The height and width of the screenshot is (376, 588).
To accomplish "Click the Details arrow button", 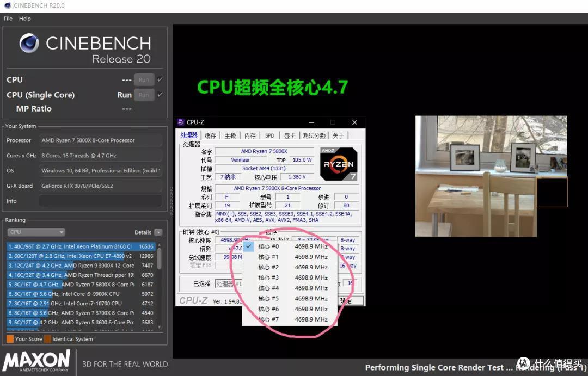I will [x=158, y=232].
